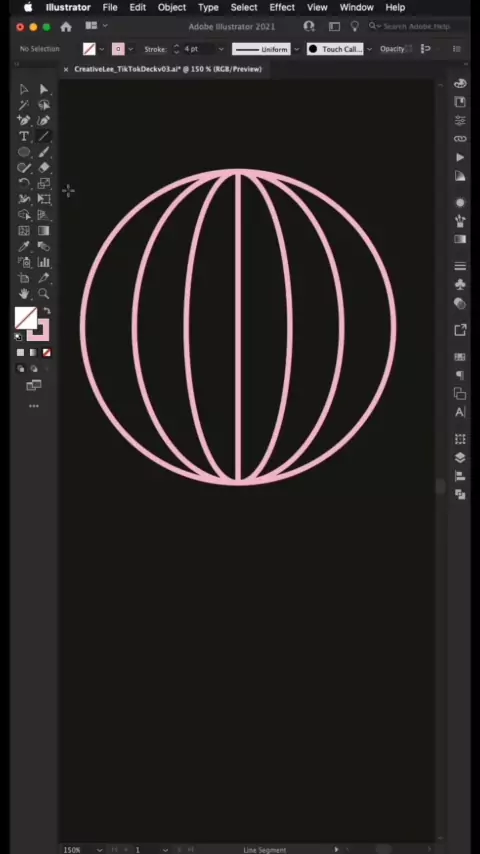
Task: Select the Hand tool
Action: 23,294
